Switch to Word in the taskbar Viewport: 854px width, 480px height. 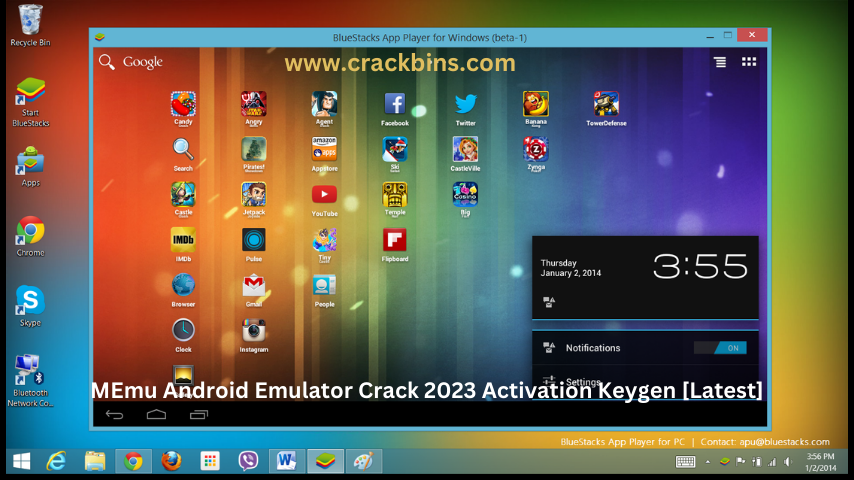(286, 461)
